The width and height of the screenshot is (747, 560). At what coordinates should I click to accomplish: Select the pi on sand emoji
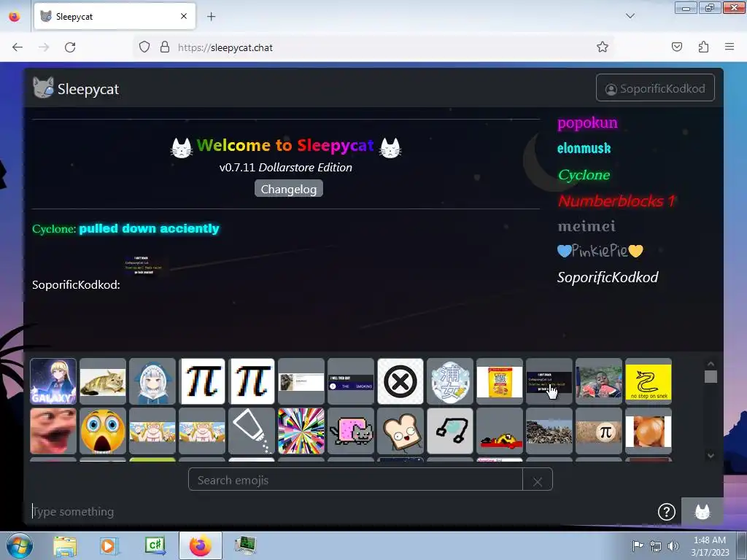[x=599, y=431]
